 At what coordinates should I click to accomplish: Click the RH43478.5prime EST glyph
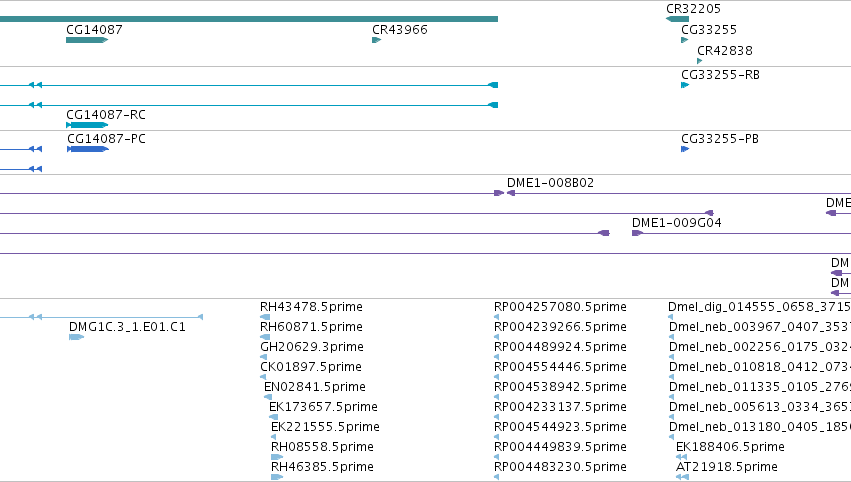click(265, 317)
